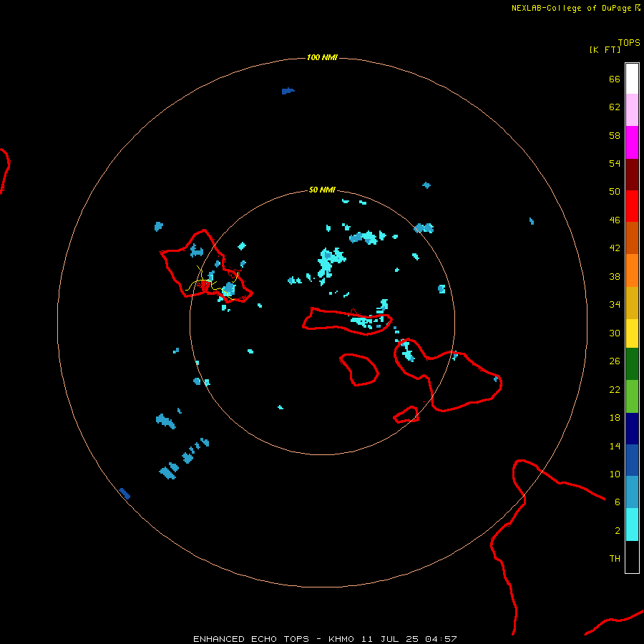Image resolution: width=644 pixels, height=644 pixels.
Task: Click the legend value 58
Action: (615, 135)
